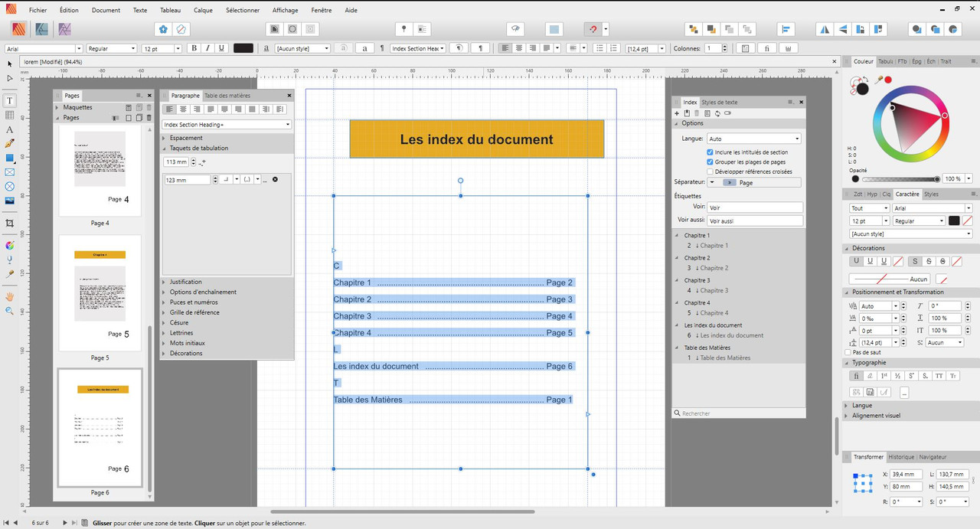Select the Frame Text tool
Image resolution: width=980 pixels, height=529 pixels.
tap(10, 100)
